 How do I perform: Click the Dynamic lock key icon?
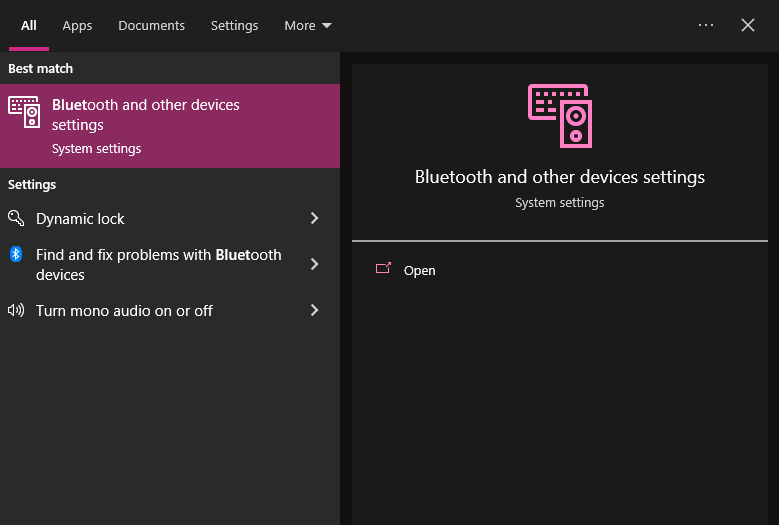pyautogui.click(x=16, y=218)
